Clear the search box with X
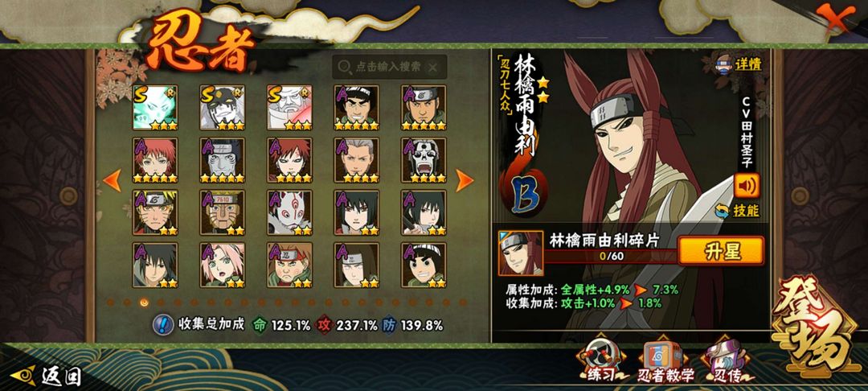The width and height of the screenshot is (868, 391). (433, 68)
